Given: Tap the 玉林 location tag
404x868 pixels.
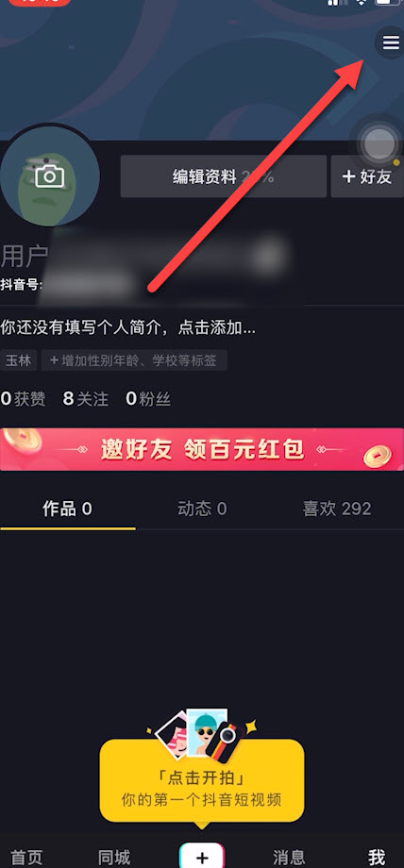Looking at the screenshot, I should coord(19,361).
